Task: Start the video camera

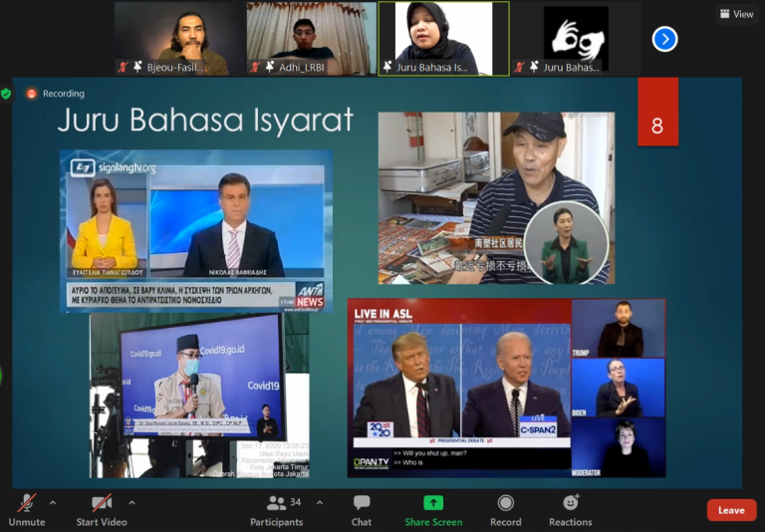Action: (102, 510)
